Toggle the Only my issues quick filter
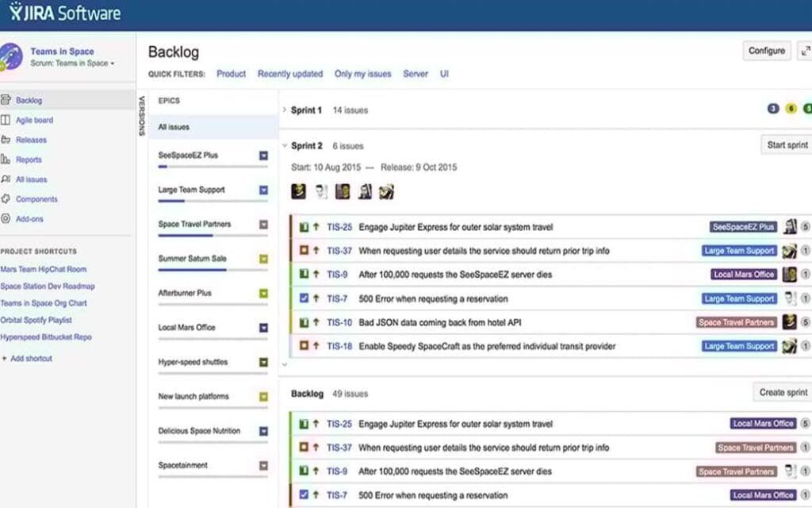Image resolution: width=812 pixels, height=508 pixels. pyautogui.click(x=362, y=74)
